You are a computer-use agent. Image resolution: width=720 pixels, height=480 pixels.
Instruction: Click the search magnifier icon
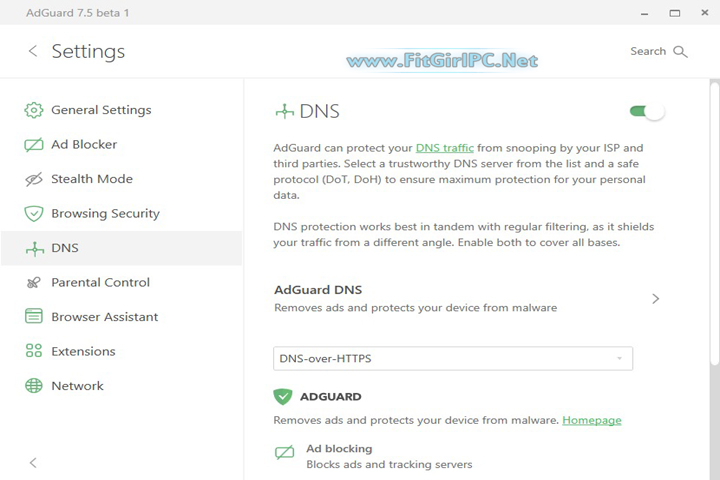coord(681,52)
